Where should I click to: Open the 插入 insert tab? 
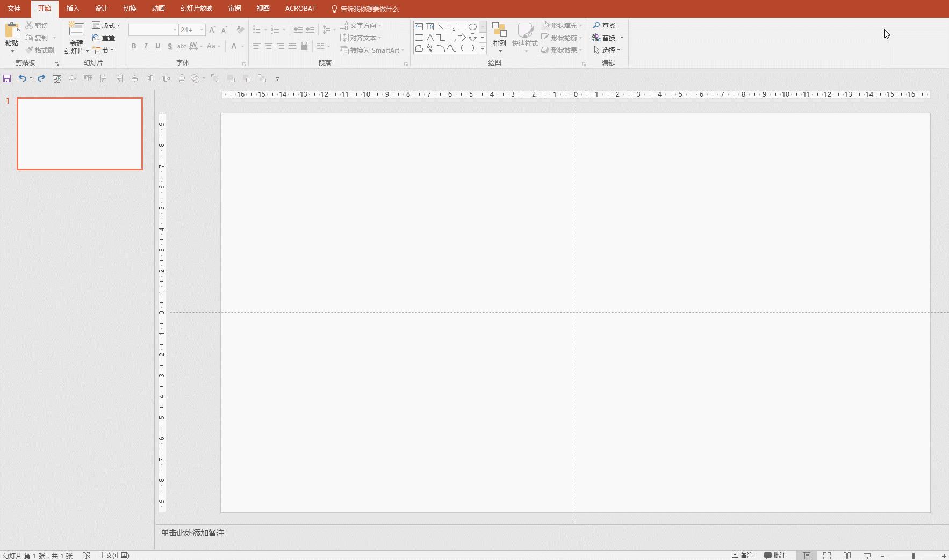pyautogui.click(x=73, y=9)
